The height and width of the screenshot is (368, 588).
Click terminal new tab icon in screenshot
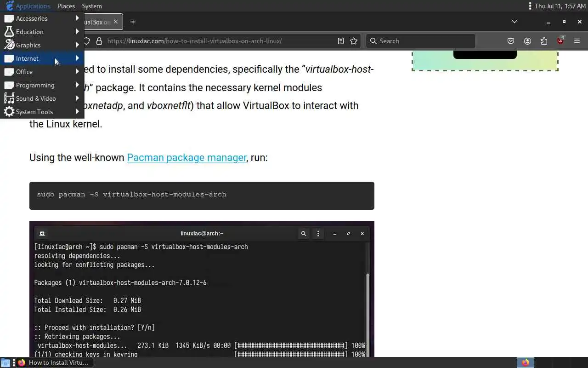coord(42,234)
